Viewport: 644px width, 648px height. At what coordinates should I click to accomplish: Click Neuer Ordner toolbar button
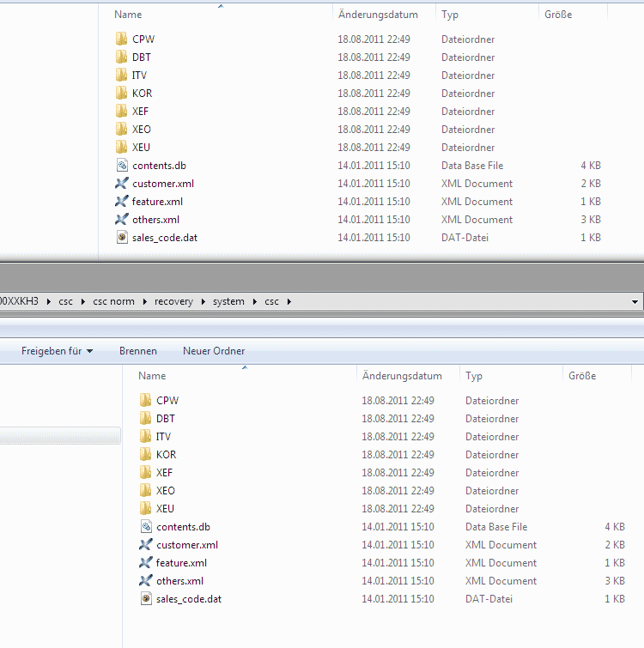coord(214,351)
